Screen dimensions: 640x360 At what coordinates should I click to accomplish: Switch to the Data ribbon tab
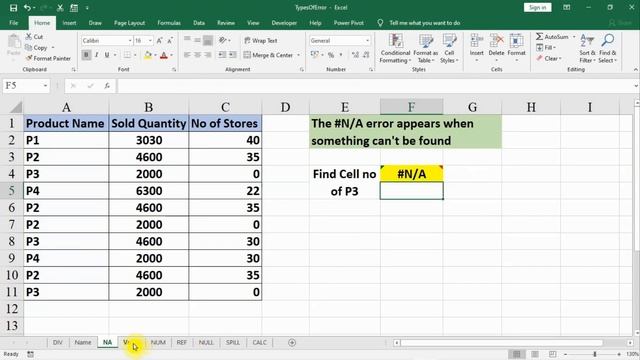[199, 23]
